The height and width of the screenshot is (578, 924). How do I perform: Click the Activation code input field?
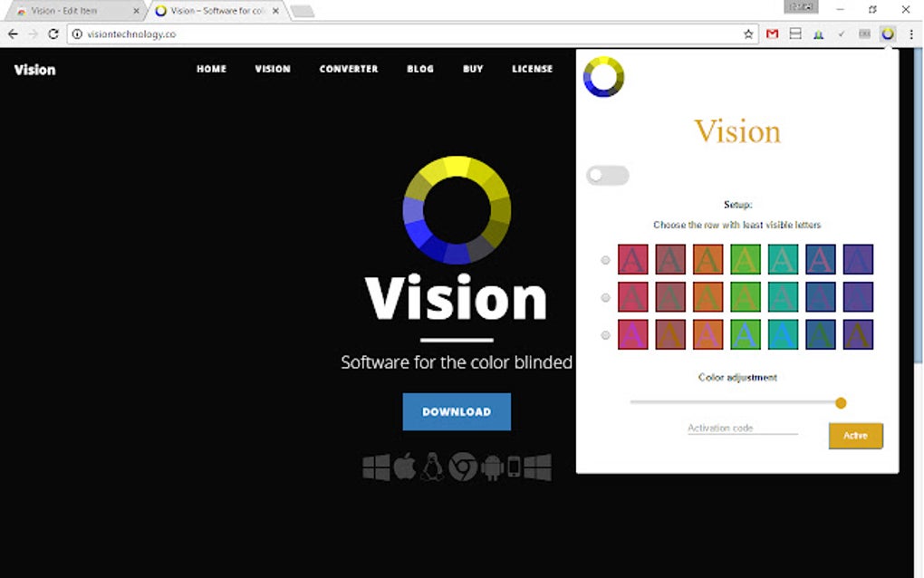pyautogui.click(x=743, y=429)
